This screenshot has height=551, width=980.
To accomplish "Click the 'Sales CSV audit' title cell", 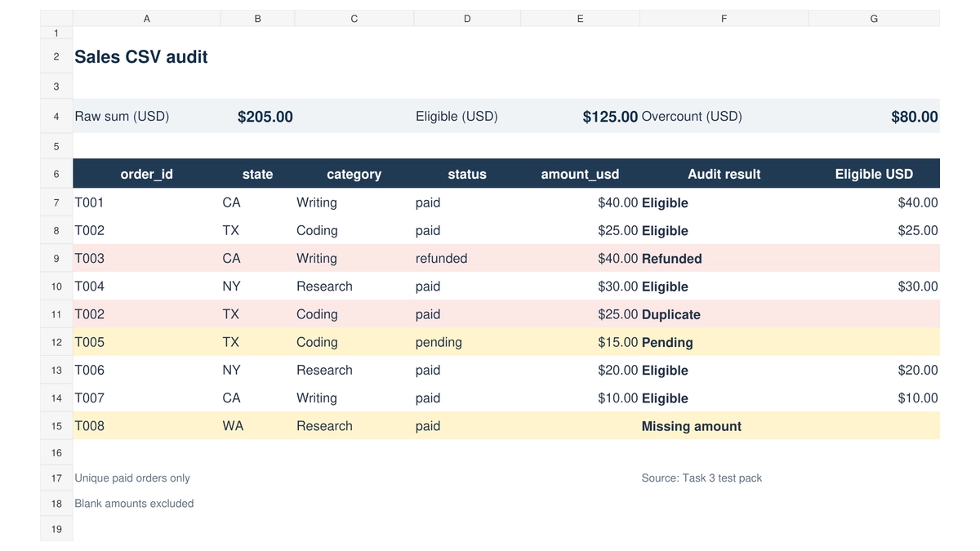I will [x=146, y=56].
